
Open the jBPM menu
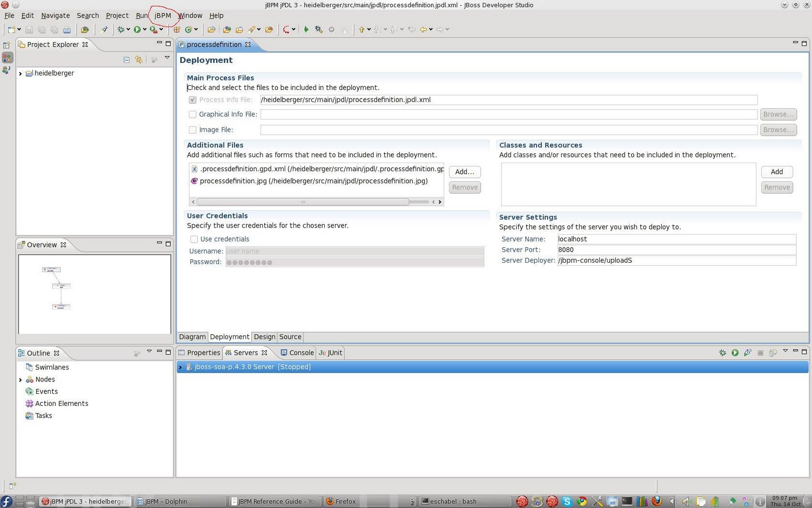(x=162, y=15)
